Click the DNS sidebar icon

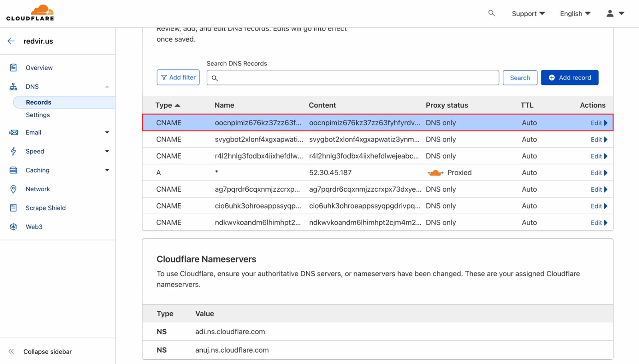click(14, 86)
